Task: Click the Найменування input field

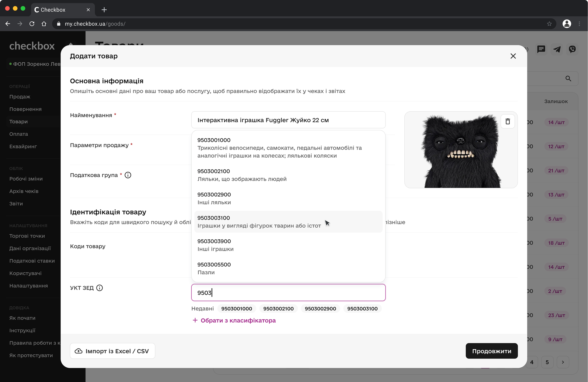Action: (288, 120)
